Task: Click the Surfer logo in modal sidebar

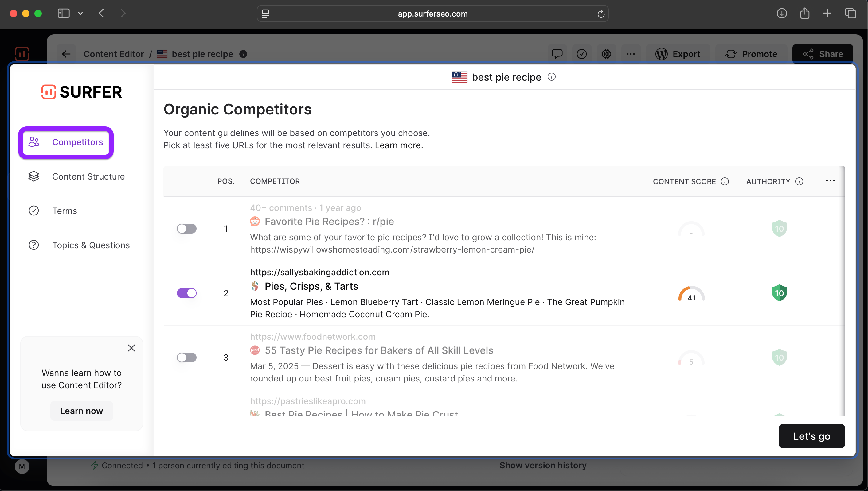Action: pyautogui.click(x=81, y=92)
